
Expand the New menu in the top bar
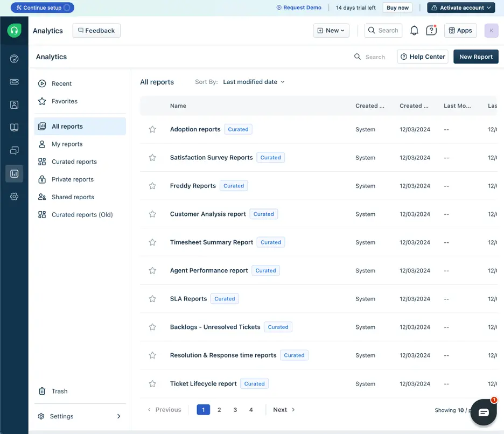click(331, 30)
